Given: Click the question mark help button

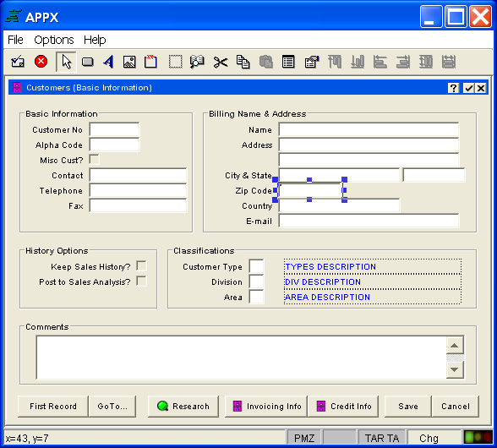Looking at the screenshot, I should click(454, 88).
